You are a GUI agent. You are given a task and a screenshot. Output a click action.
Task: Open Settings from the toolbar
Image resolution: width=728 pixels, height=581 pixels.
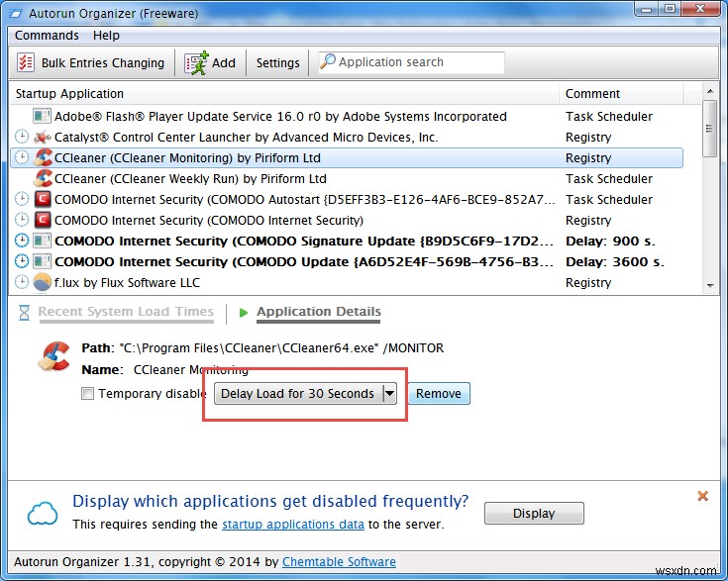click(x=277, y=62)
